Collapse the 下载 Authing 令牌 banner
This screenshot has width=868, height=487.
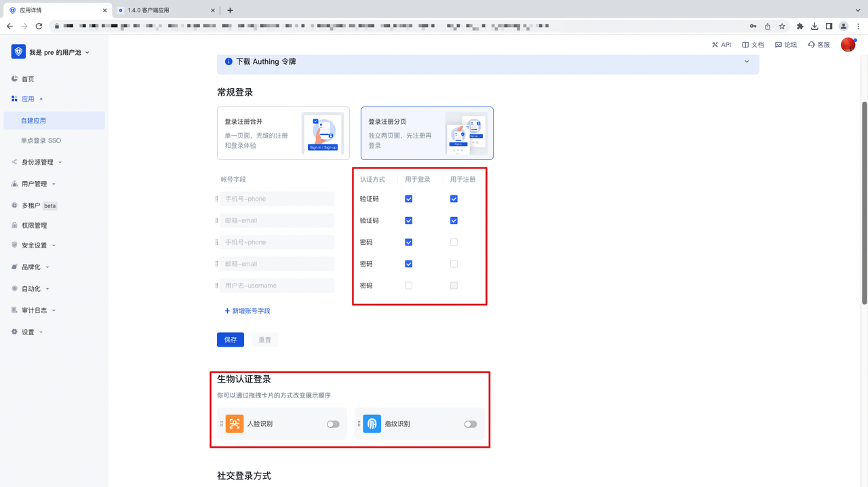coord(747,61)
